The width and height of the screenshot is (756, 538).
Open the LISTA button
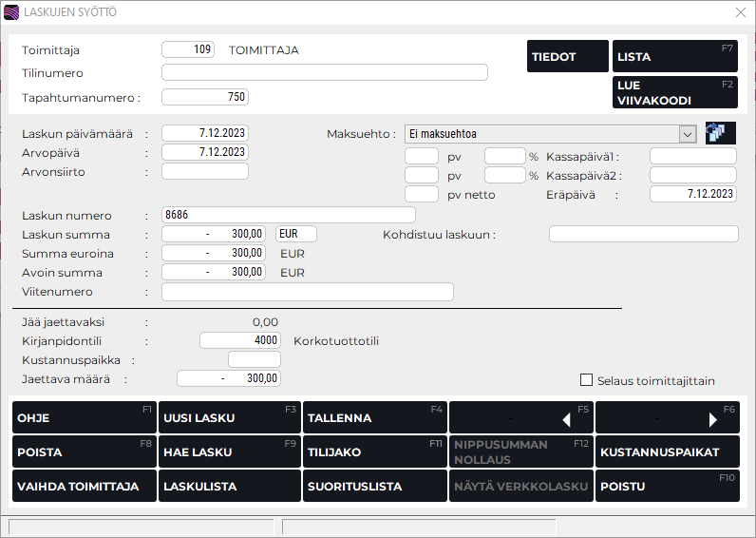click(x=674, y=57)
